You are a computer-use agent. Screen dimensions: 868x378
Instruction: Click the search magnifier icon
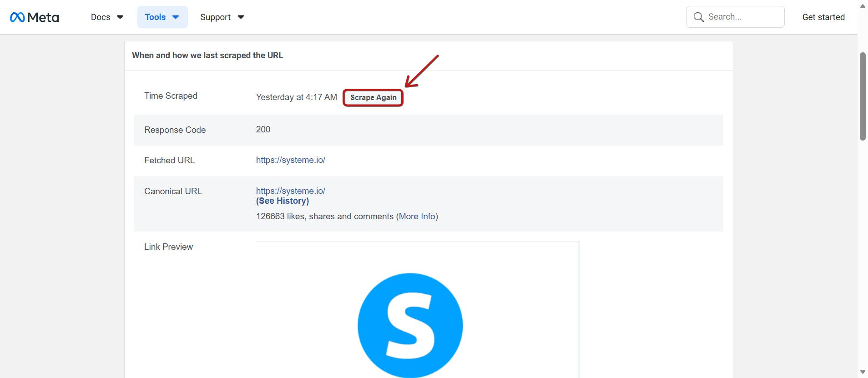coord(698,17)
